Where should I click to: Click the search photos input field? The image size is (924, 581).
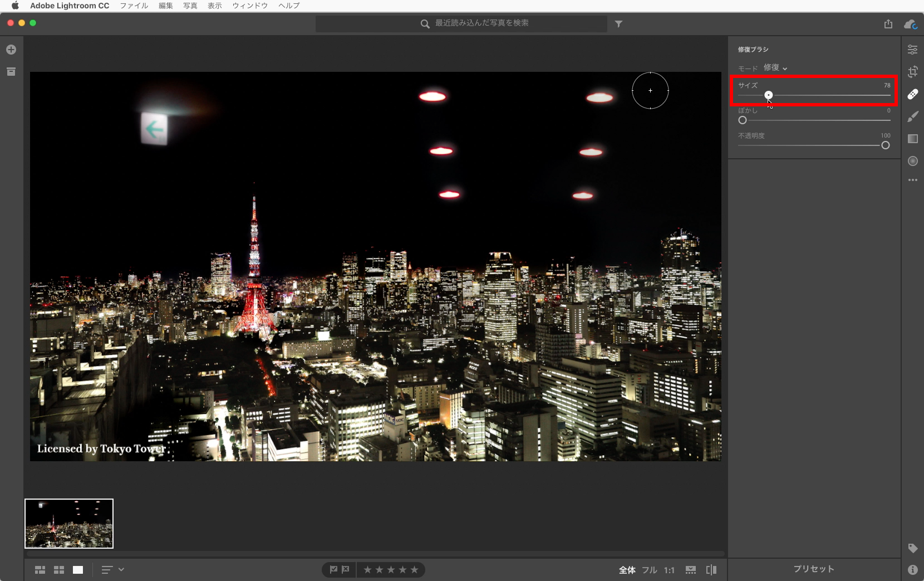[461, 23]
